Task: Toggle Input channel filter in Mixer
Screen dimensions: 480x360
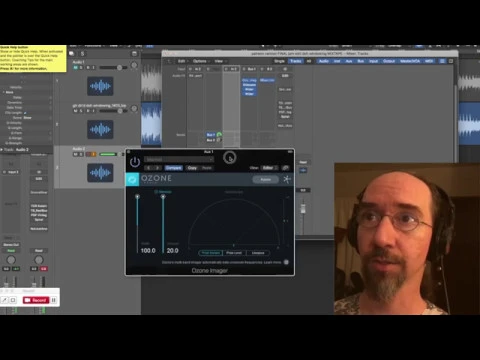Action: point(373,61)
